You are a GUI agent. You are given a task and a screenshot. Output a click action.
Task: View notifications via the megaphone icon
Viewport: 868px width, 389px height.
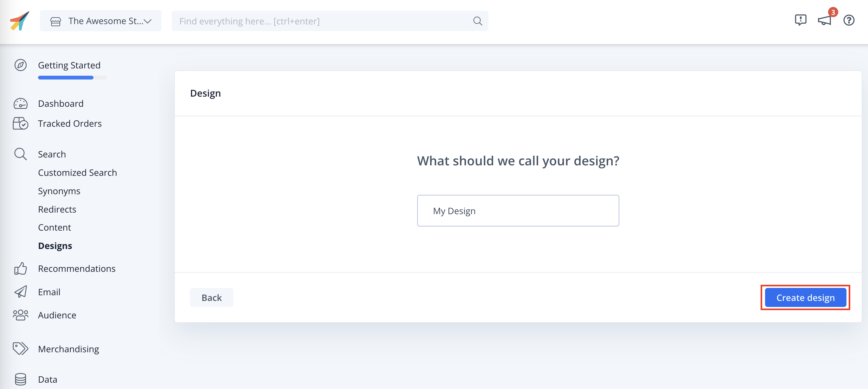pyautogui.click(x=824, y=21)
